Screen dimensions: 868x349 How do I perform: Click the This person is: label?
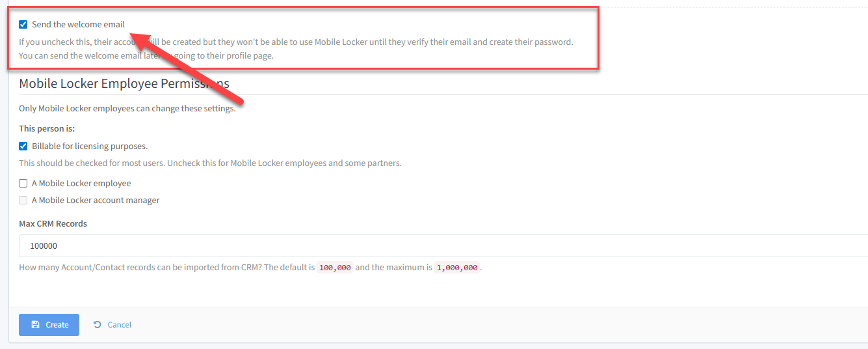click(x=47, y=129)
